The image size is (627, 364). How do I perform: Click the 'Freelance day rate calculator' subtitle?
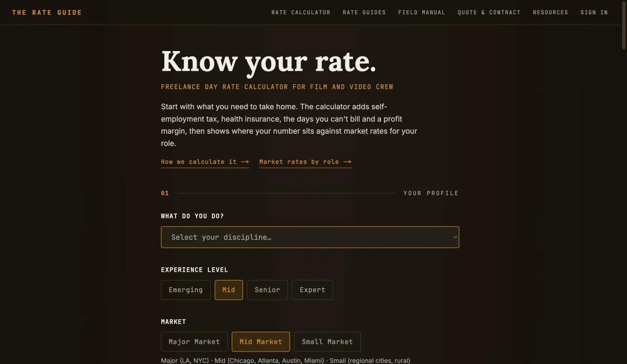(277, 87)
